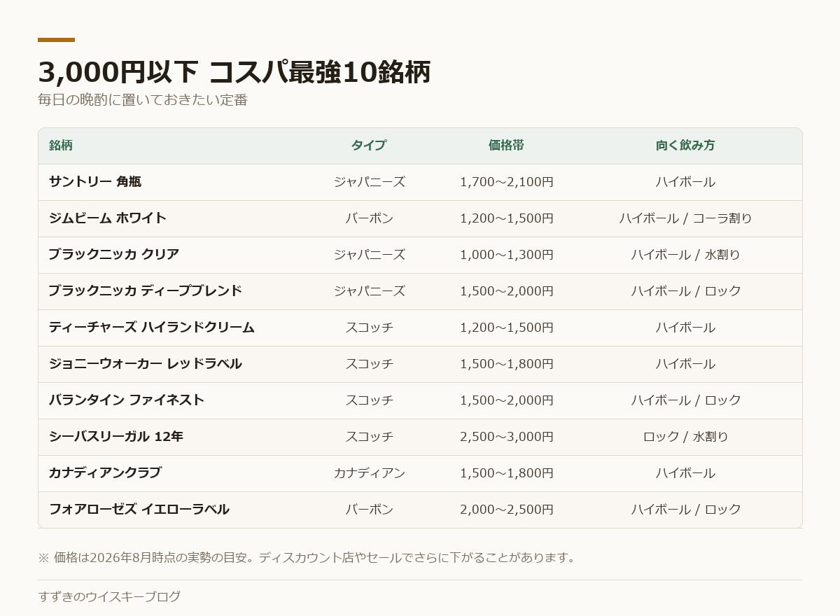Click ハイボール / 水割り cell

click(x=685, y=255)
